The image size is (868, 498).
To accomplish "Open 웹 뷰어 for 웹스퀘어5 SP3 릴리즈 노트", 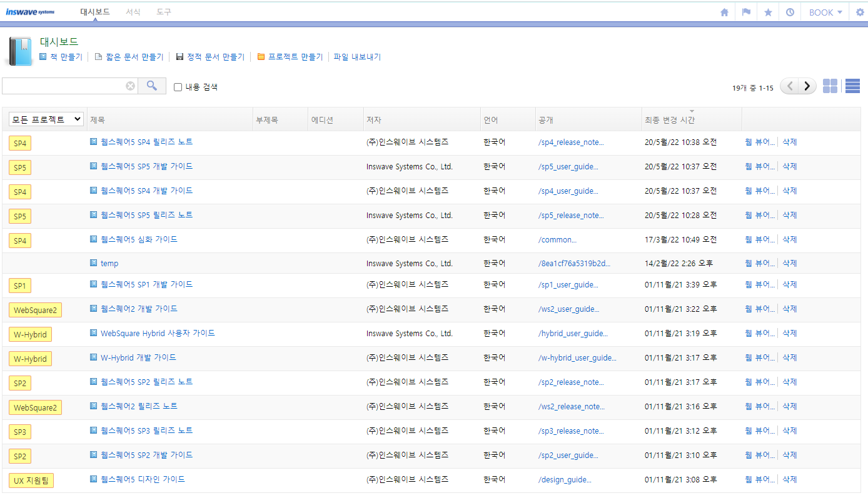I will coord(760,431).
